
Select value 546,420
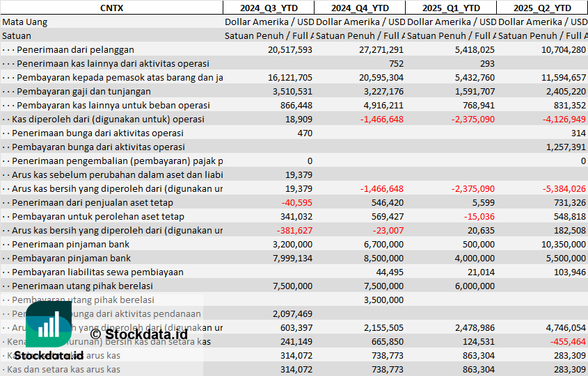(388, 203)
